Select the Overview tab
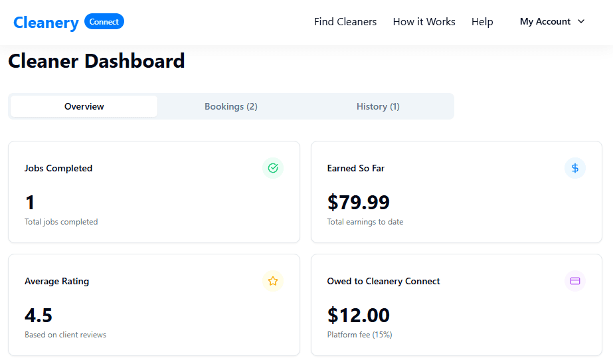613x364 pixels. [x=84, y=106]
